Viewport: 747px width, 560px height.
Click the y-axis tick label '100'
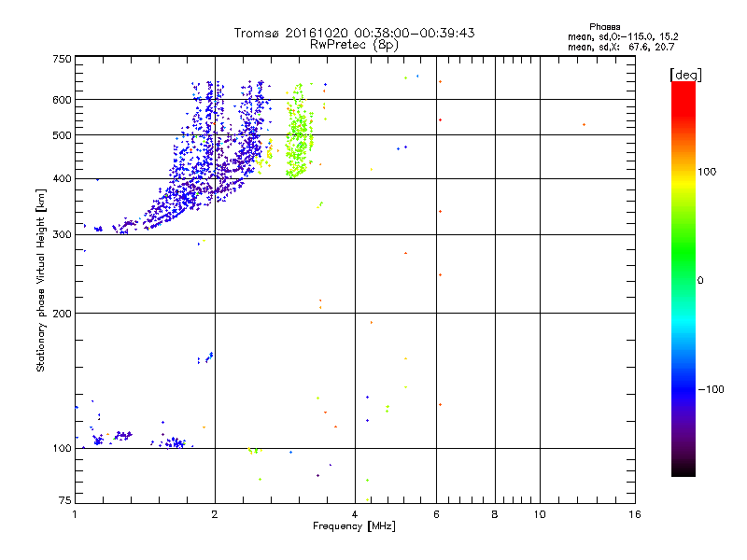62,449
